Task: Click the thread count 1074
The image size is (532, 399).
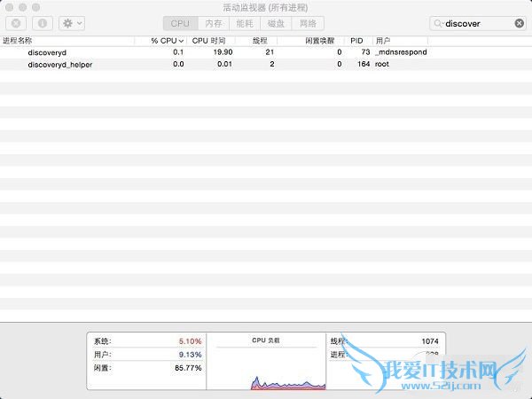Action: click(430, 341)
